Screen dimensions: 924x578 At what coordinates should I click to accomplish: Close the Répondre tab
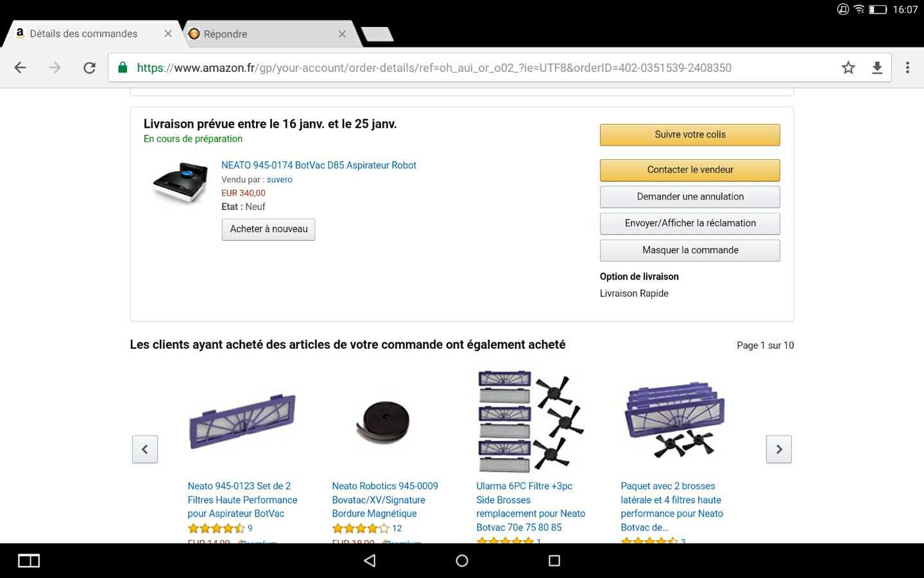[x=342, y=34]
